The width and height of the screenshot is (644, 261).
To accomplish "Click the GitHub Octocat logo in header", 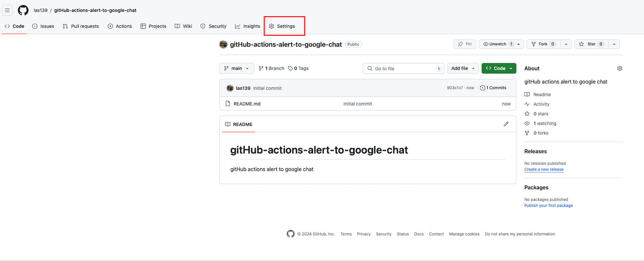I will coord(23,10).
